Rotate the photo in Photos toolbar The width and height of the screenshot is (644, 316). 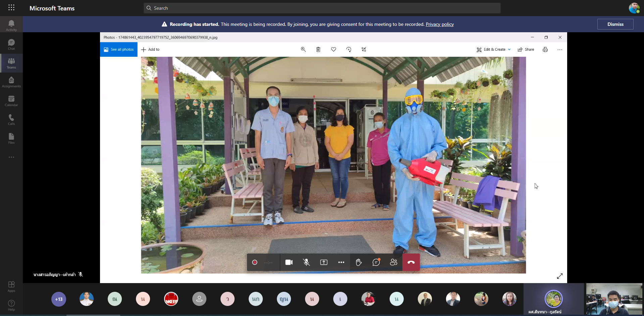[x=349, y=49]
